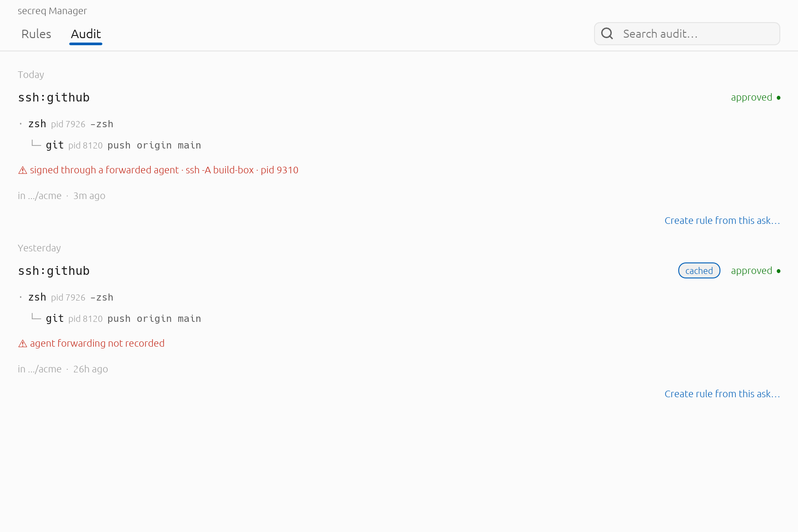
Task: Click zsh process row under Yesterday
Action: click(66, 297)
